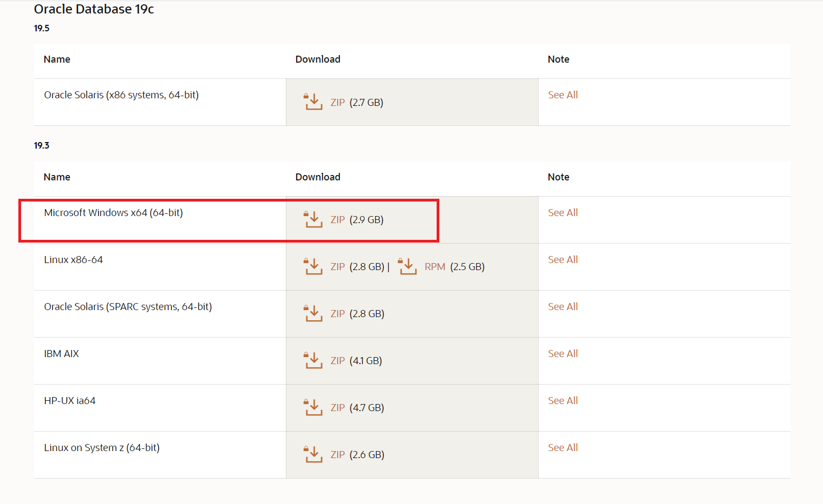Download the Linux x86-64 ZIP link (2.8 GB)

(338, 267)
